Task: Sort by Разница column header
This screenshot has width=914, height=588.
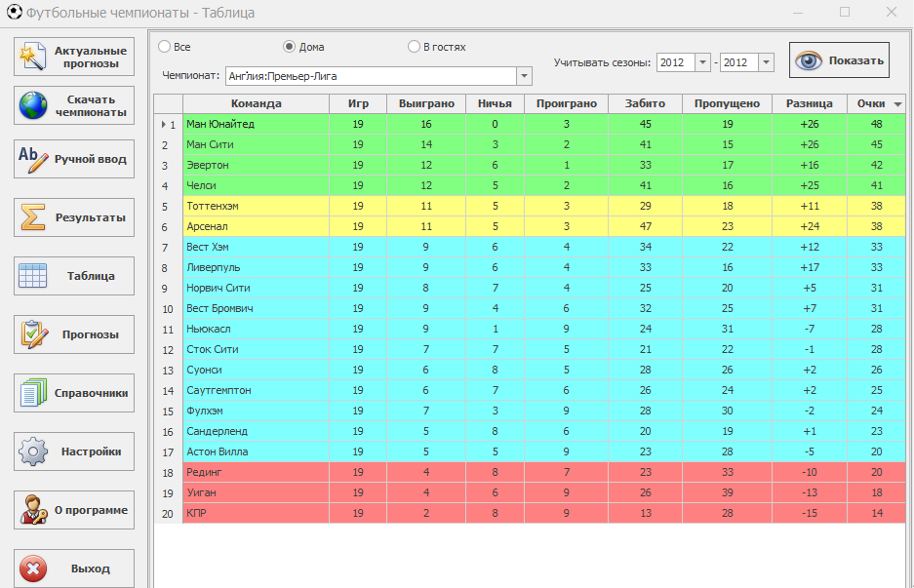Action: (x=809, y=103)
